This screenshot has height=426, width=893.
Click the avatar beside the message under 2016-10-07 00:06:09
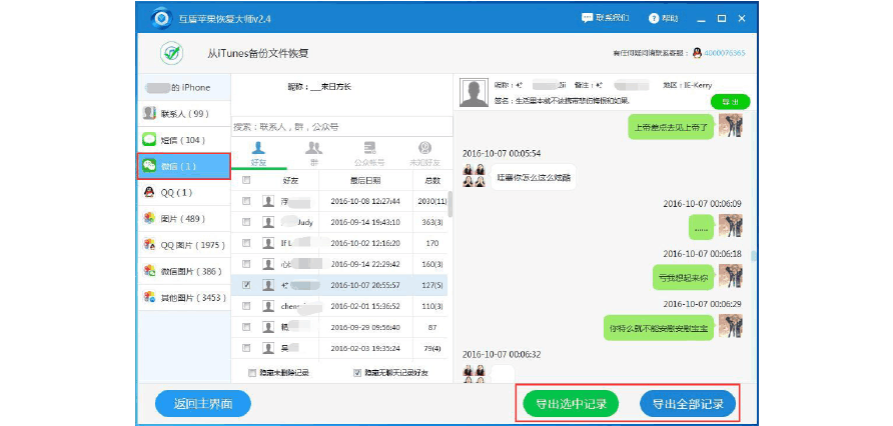pos(730,226)
